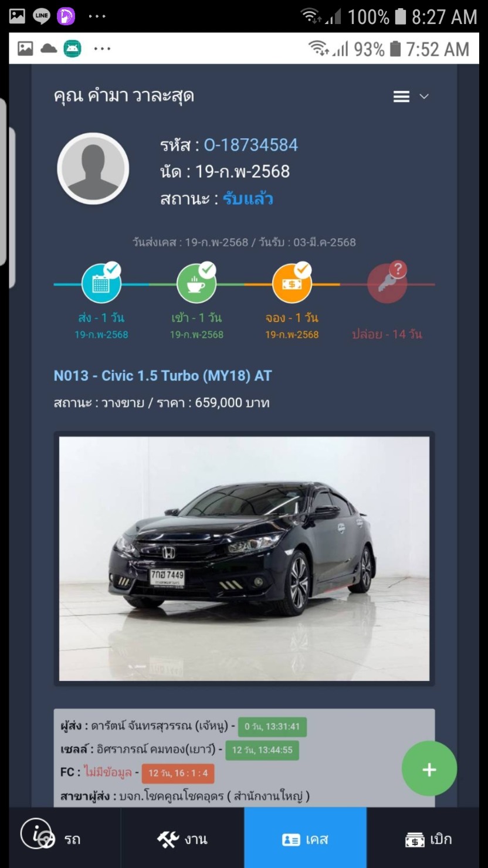Select the key 'ปล่อย' step icon
The height and width of the screenshot is (868, 488).
coord(387,283)
